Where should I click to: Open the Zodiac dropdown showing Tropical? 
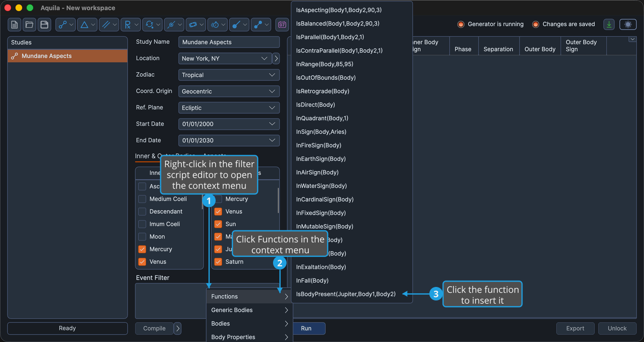[229, 75]
